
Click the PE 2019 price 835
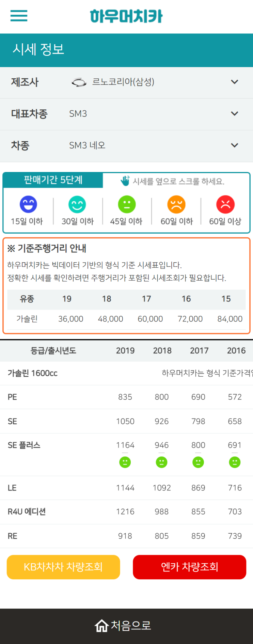point(125,397)
